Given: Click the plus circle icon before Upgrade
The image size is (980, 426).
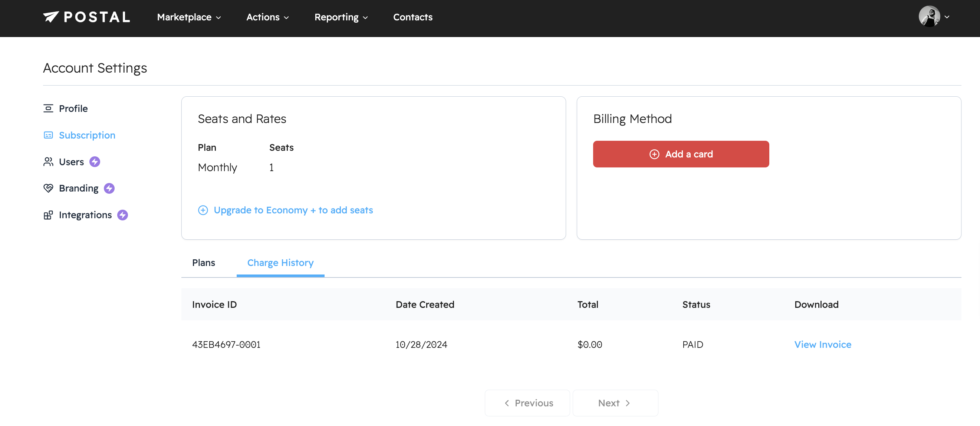Looking at the screenshot, I should (x=203, y=210).
